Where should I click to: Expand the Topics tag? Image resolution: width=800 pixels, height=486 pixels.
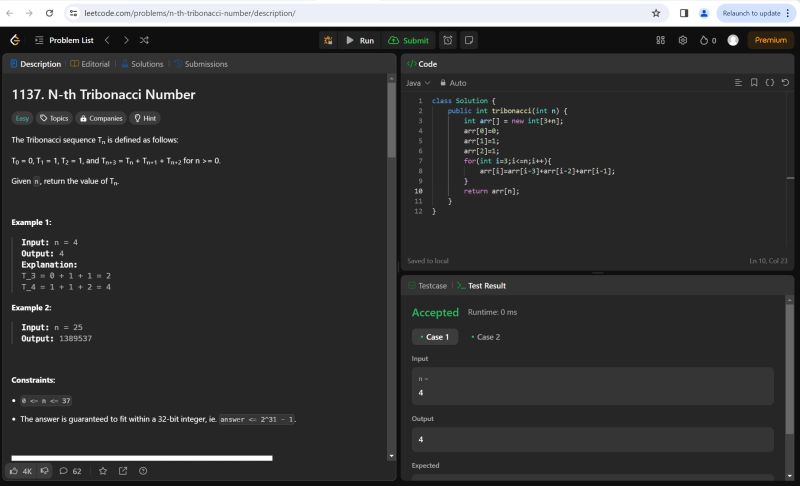(54, 118)
